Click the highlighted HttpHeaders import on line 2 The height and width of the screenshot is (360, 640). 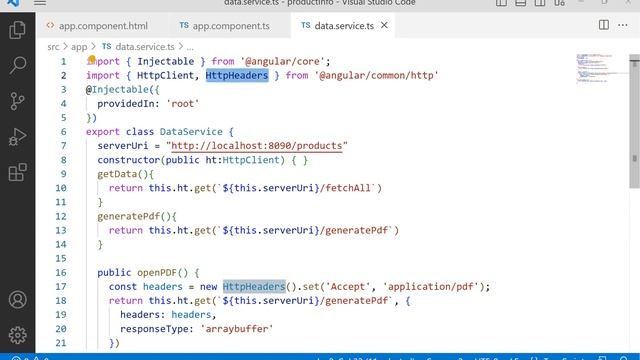point(237,76)
